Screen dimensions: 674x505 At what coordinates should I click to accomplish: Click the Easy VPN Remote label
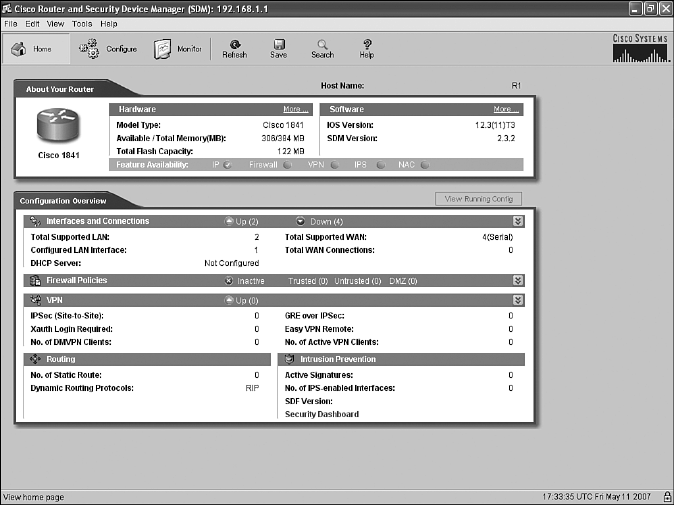point(319,329)
